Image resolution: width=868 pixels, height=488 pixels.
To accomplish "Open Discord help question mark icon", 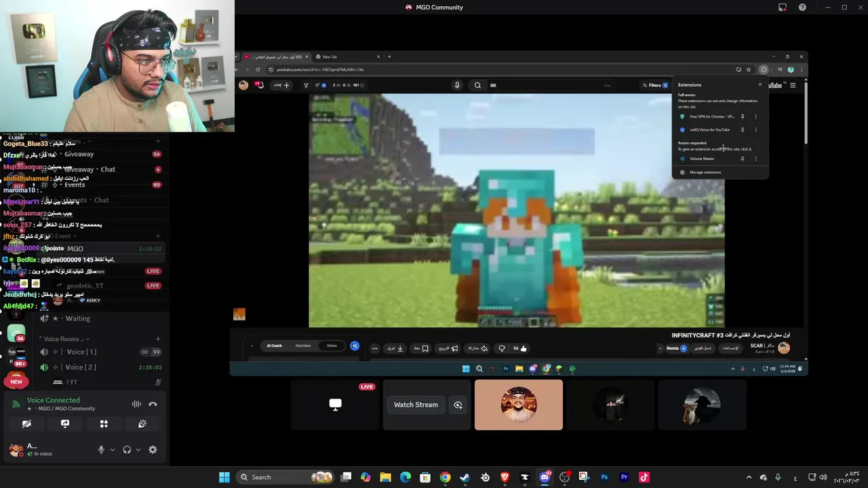I will pos(802,7).
